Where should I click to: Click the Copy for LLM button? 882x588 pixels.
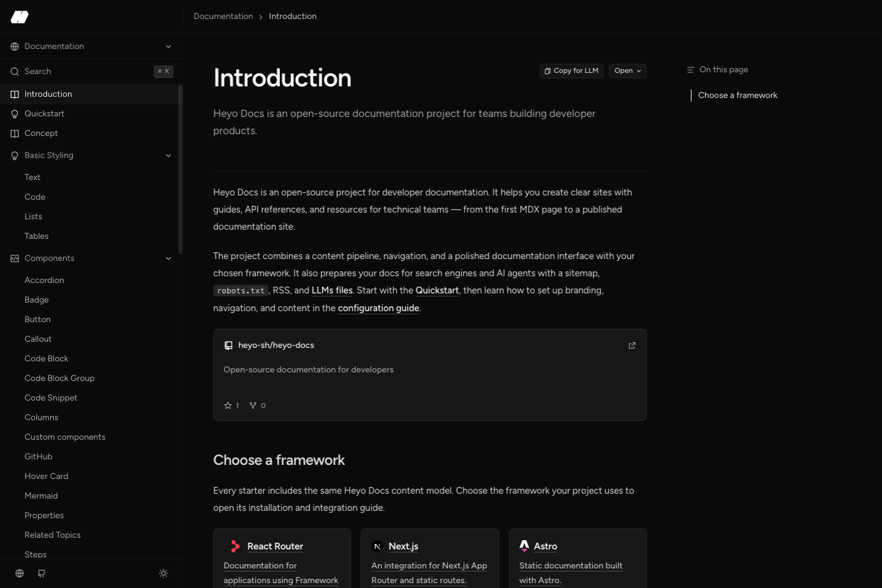tap(571, 71)
